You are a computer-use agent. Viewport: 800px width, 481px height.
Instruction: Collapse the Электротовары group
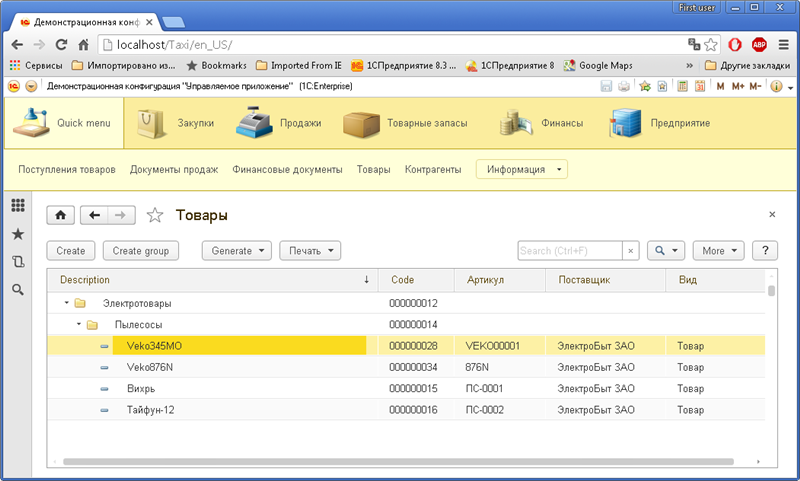tap(66, 302)
